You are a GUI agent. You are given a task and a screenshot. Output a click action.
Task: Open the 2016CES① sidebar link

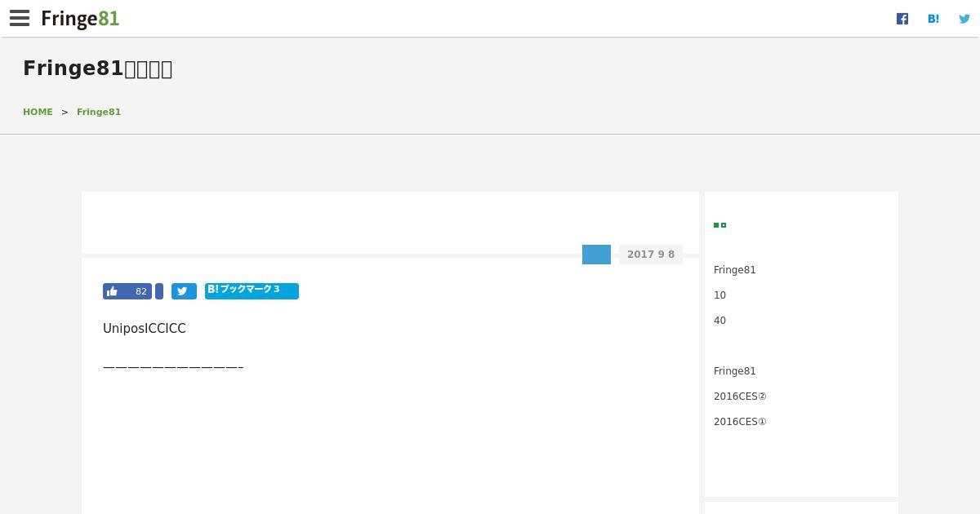tap(740, 422)
